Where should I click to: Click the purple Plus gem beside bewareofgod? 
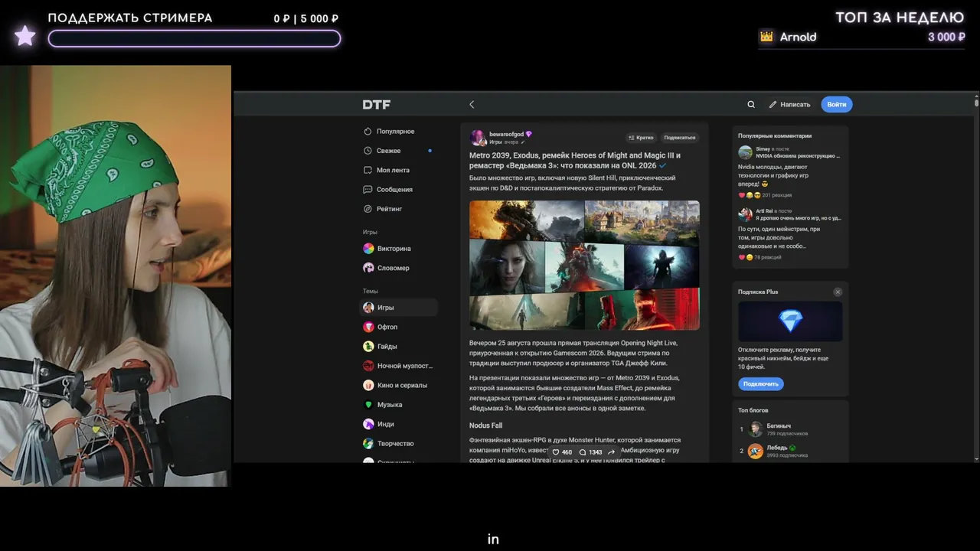point(529,135)
